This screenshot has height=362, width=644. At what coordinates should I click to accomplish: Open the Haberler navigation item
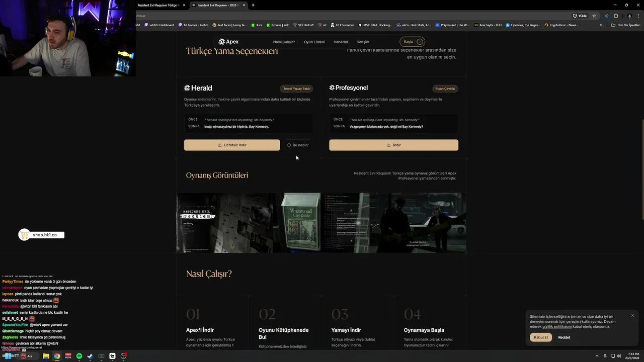(x=341, y=42)
